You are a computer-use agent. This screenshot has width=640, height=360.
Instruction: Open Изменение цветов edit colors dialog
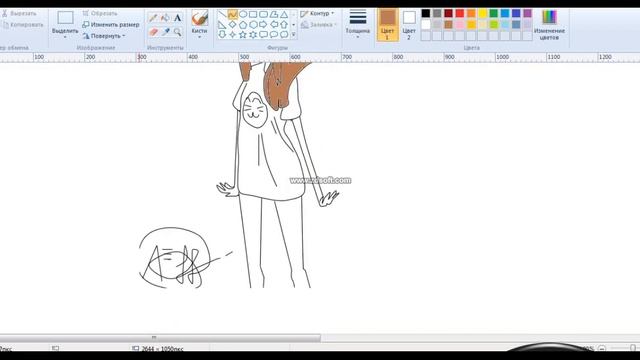click(x=549, y=25)
